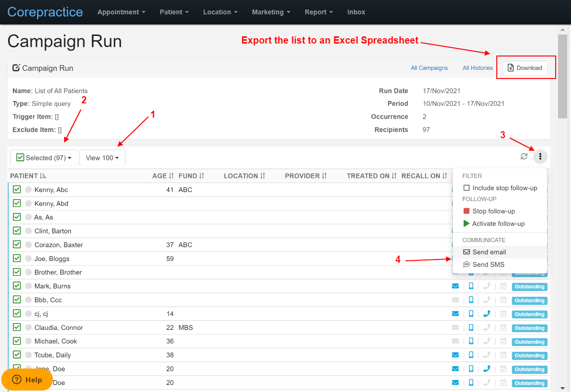Click email icon in Mark, Burns row
This screenshot has height=392, width=571.
click(455, 286)
